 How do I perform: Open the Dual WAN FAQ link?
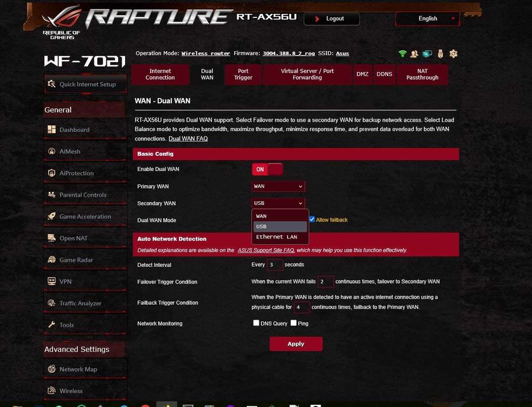(188, 138)
